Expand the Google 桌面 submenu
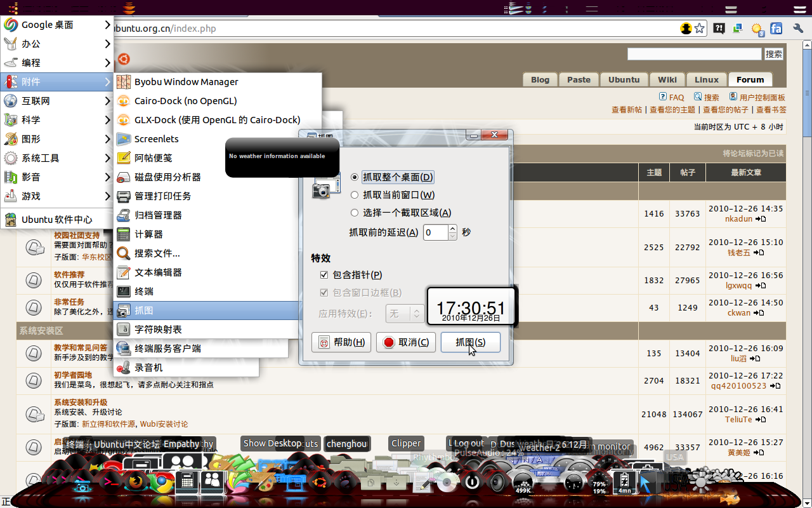 click(x=57, y=25)
